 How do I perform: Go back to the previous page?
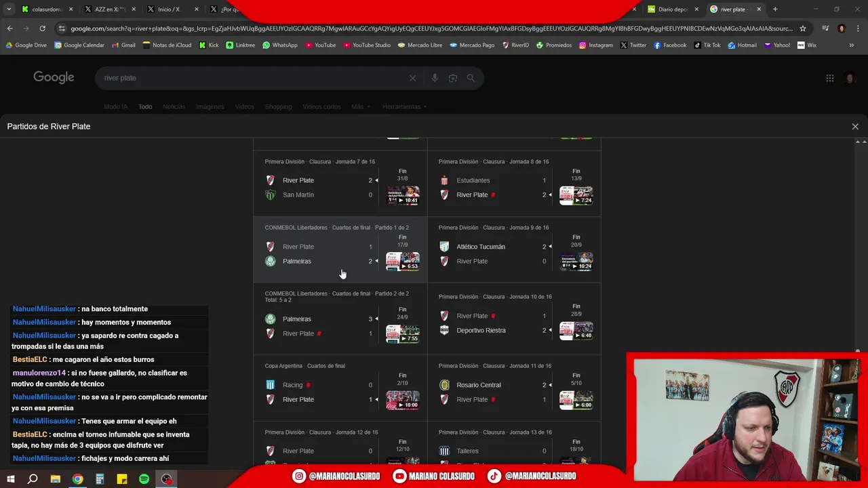pos(9,28)
